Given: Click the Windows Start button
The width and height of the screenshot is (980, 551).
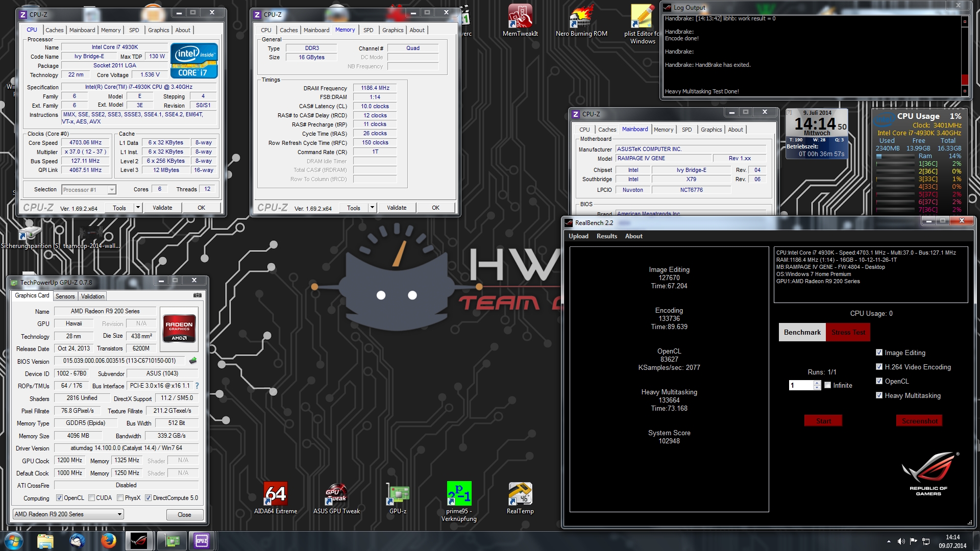Looking at the screenshot, I should 13,541.
